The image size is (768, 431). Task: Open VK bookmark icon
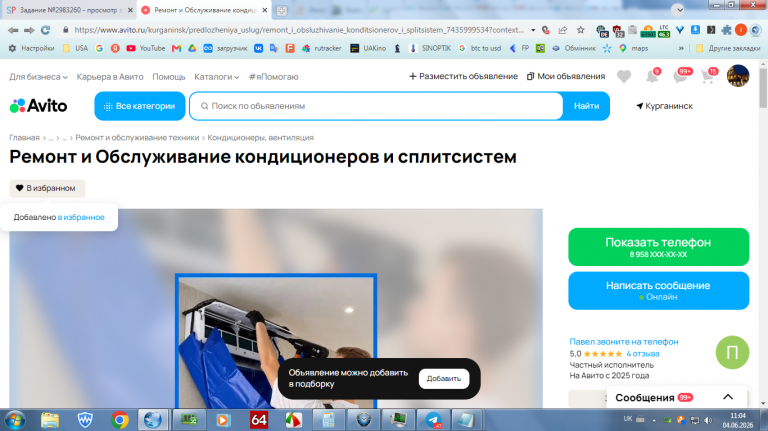(x=259, y=48)
